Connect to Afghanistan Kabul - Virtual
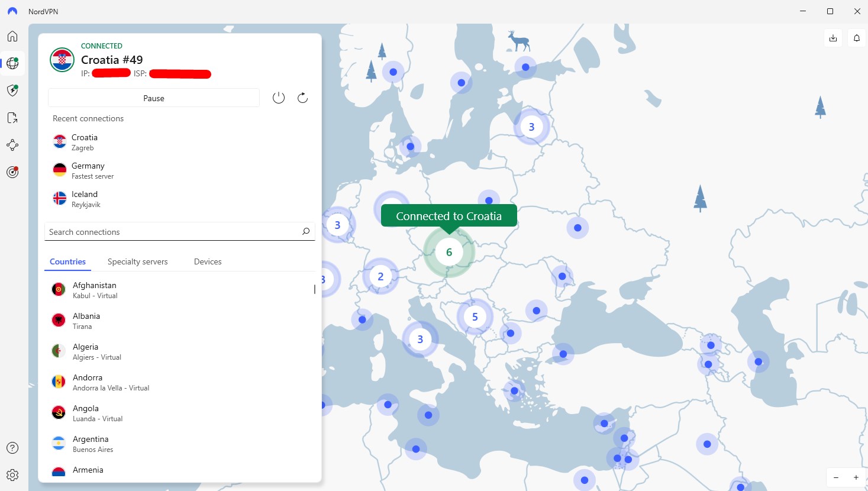The image size is (868, 491). [179, 290]
